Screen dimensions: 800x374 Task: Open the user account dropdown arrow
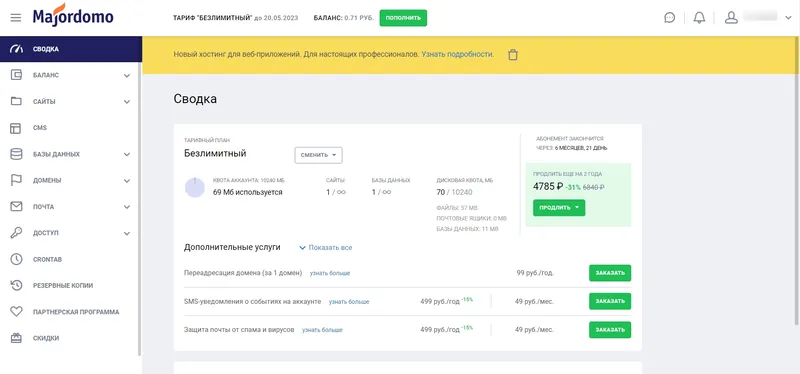(x=788, y=18)
